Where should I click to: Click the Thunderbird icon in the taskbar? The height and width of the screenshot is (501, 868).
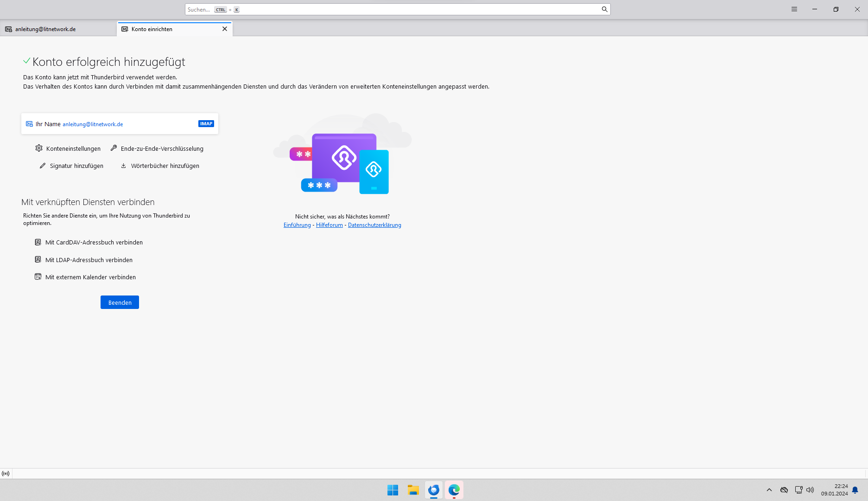433,490
